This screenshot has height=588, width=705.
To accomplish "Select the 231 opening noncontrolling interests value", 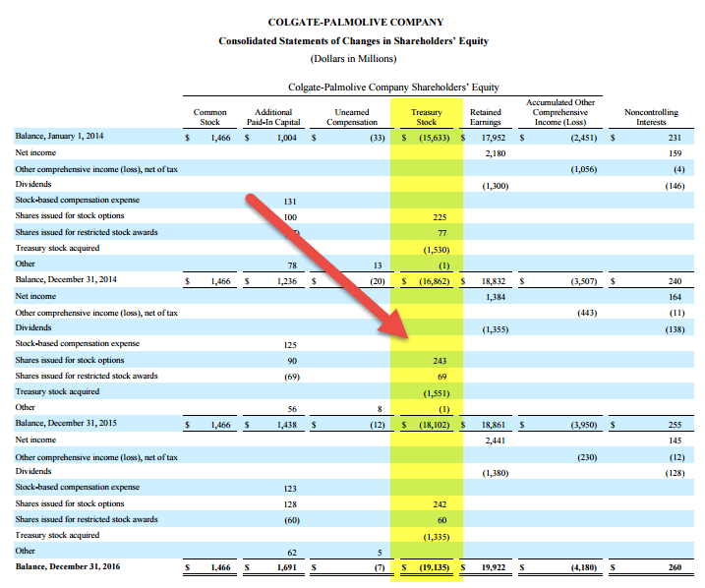I will (675, 138).
